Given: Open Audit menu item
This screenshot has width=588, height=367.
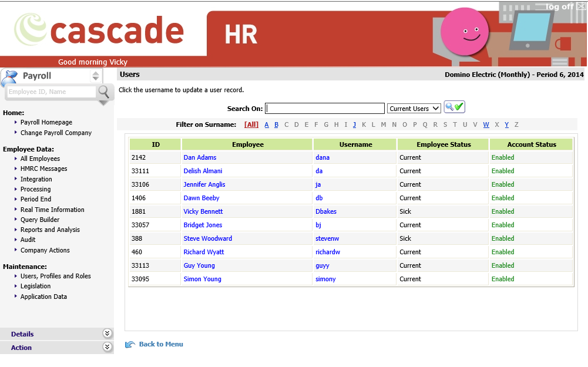Looking at the screenshot, I should [28, 240].
